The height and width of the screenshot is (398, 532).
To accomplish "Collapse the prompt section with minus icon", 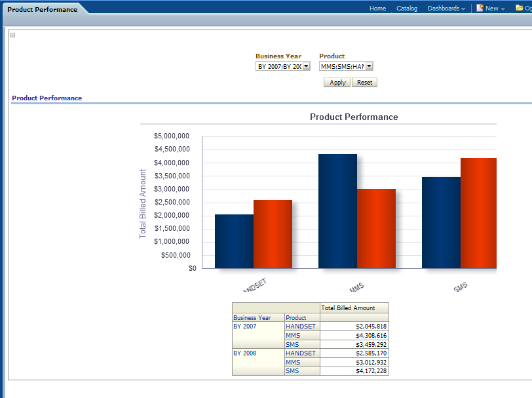I will tap(13, 35).
